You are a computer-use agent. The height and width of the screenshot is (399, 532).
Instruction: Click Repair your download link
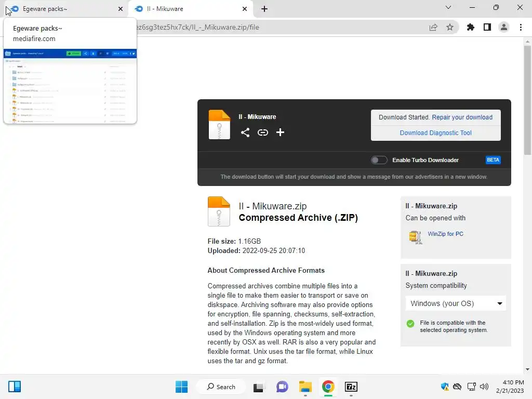pos(462,117)
